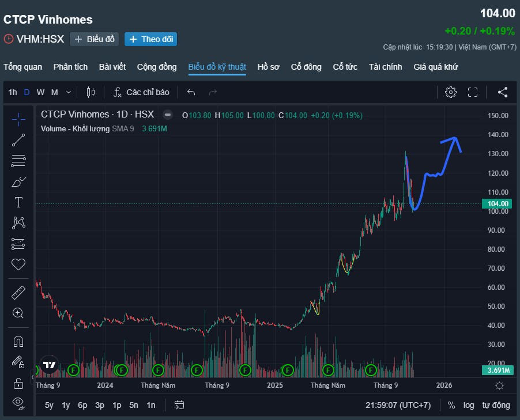Click the CTCP Vinhomes · 1D · HSX legend title
520x420 pixels.
[x=97, y=115]
